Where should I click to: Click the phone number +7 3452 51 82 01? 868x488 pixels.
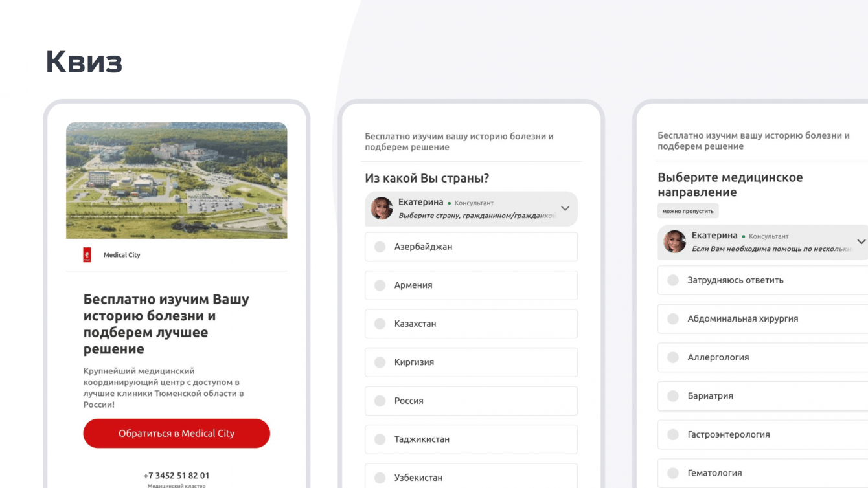(x=176, y=476)
